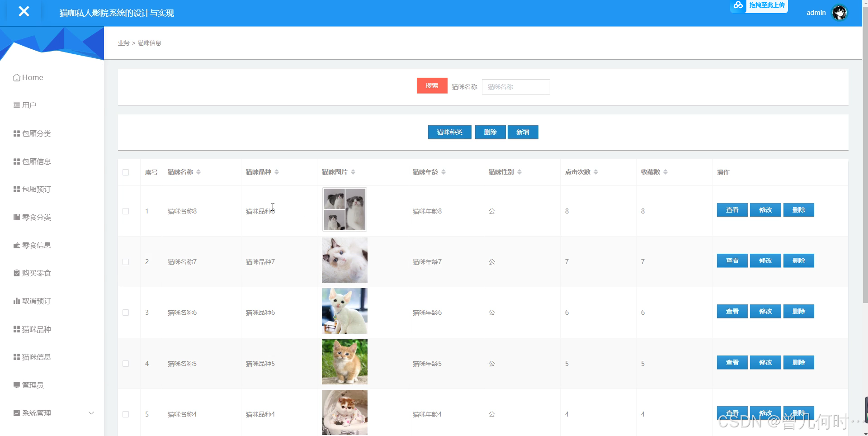
Task: Sort by the 猫咪名称 column arrows
Action: pyautogui.click(x=198, y=172)
